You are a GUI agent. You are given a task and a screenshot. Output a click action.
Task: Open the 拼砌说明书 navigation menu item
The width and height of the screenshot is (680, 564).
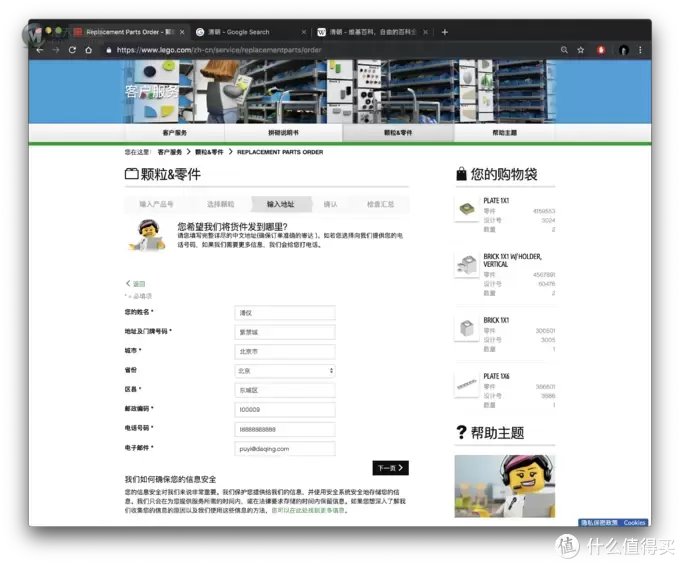(x=283, y=133)
